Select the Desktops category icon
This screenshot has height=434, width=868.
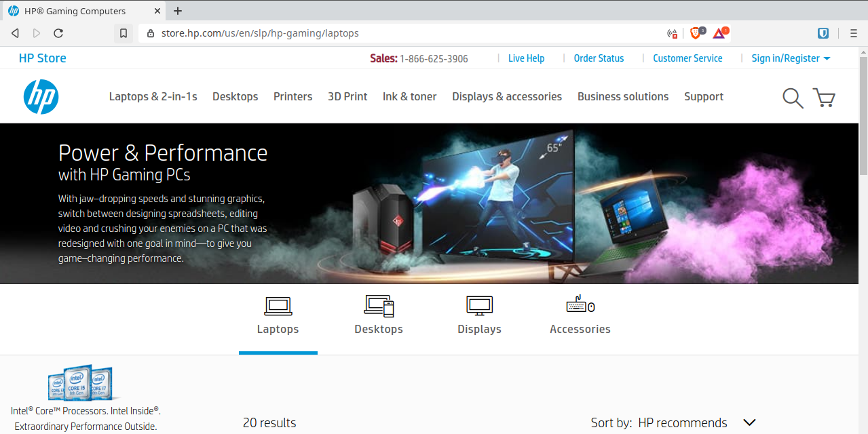[379, 306]
